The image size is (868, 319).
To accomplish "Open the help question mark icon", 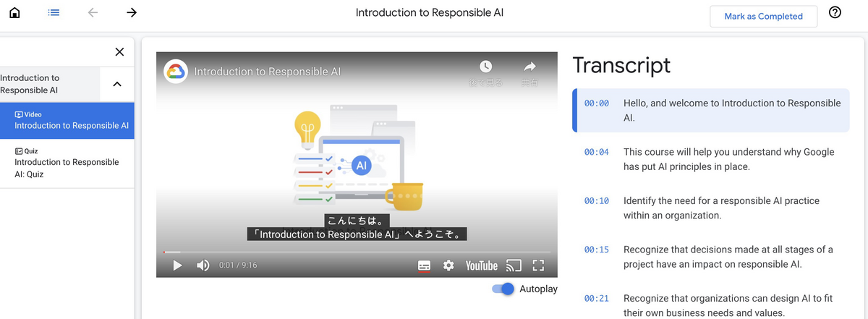I will 835,13.
